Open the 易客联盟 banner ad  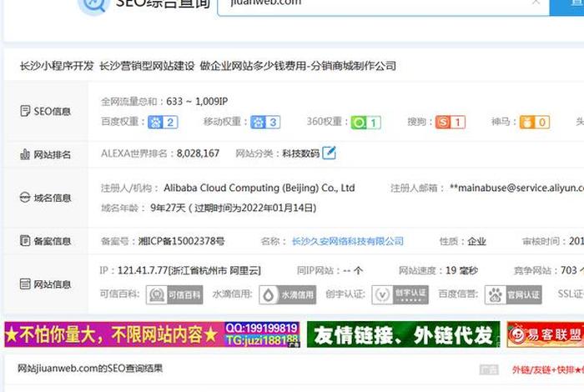tap(546, 334)
